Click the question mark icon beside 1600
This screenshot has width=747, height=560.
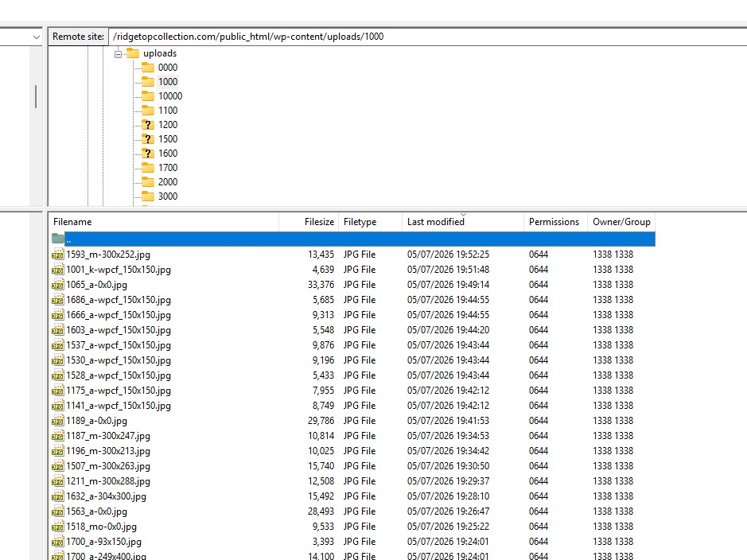pos(148,154)
